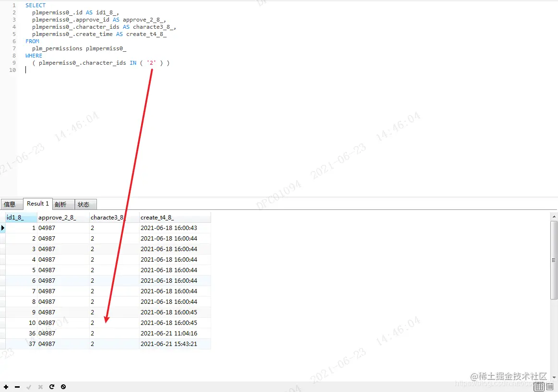Open the 剖析 tab

pyautogui.click(x=63, y=204)
